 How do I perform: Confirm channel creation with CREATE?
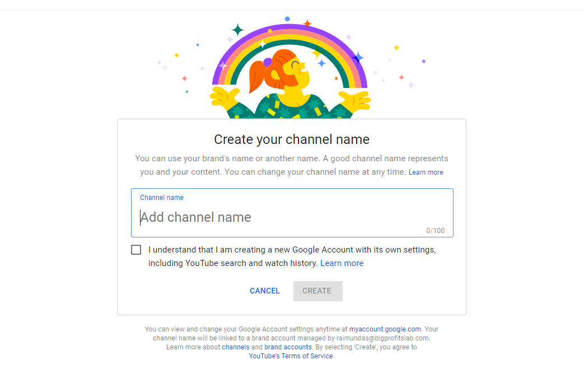click(317, 291)
